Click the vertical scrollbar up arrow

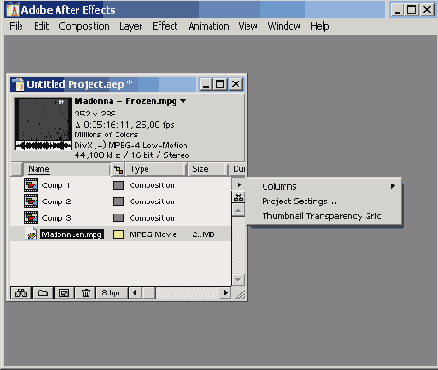(238, 210)
